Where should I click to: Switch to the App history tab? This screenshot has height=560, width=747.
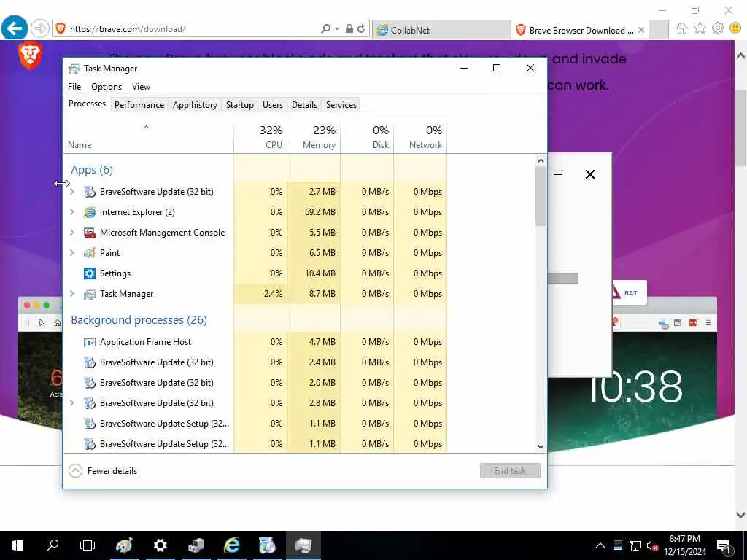coord(195,105)
